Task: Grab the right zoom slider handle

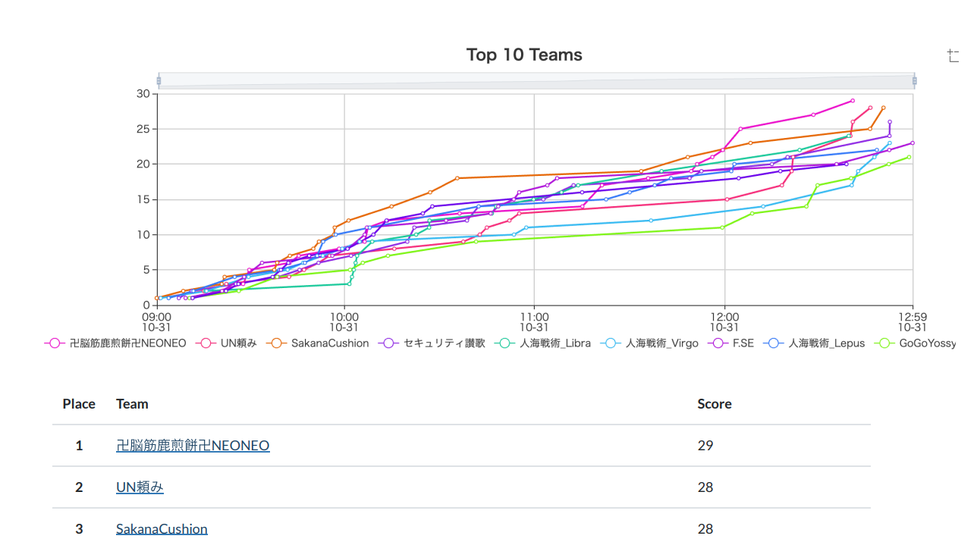Action: coord(914,80)
